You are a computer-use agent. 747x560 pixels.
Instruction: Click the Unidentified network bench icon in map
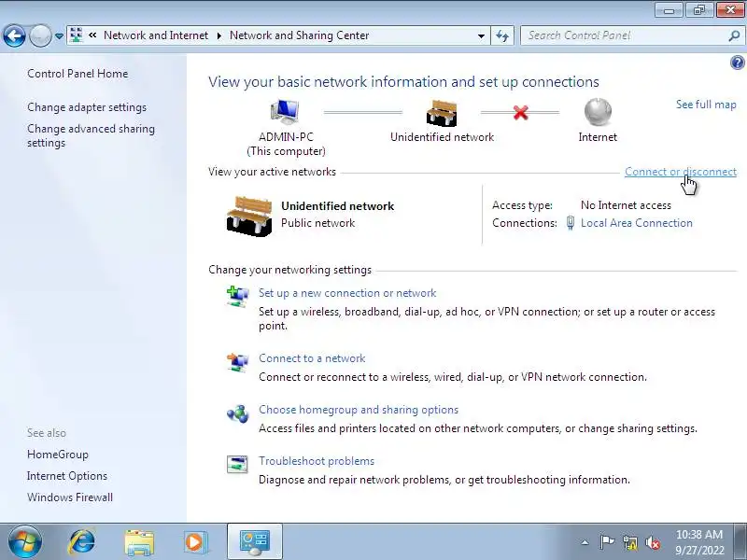click(442, 113)
